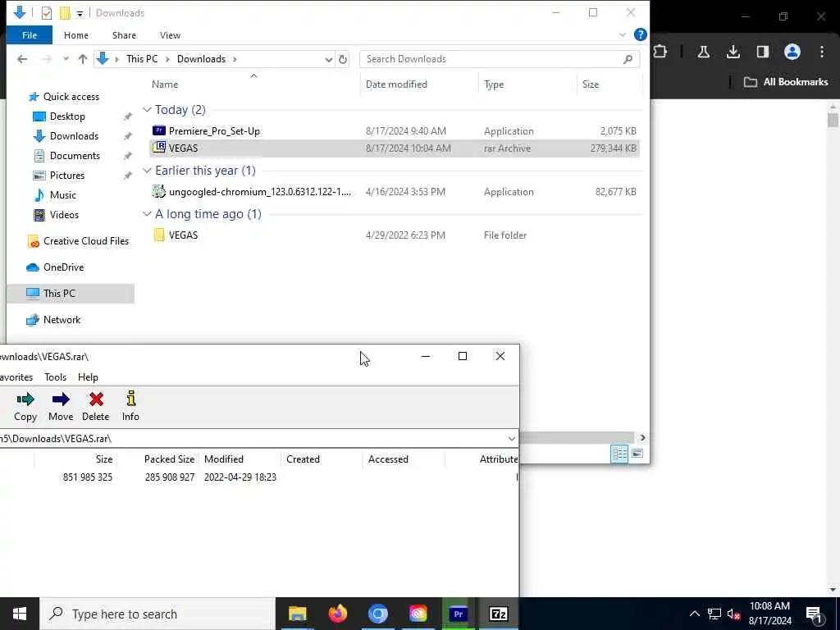840x630 pixels.
Task: Click the Packed Size column header
Action: (169, 459)
